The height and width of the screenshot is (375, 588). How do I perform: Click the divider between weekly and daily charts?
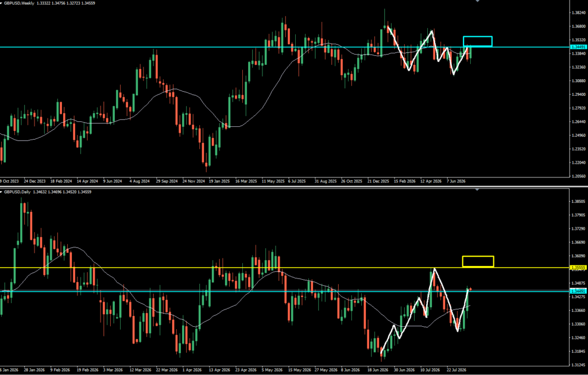(294, 187)
